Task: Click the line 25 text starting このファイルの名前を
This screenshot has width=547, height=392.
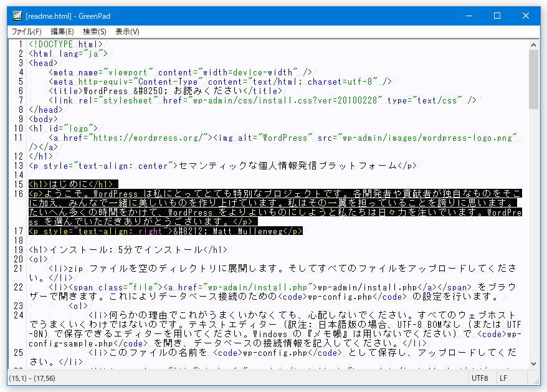Action: tap(272, 358)
